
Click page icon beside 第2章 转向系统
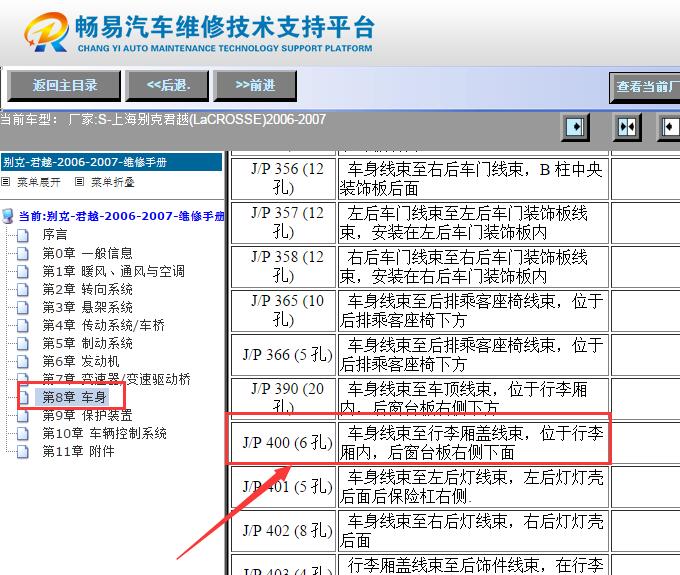coord(23,290)
